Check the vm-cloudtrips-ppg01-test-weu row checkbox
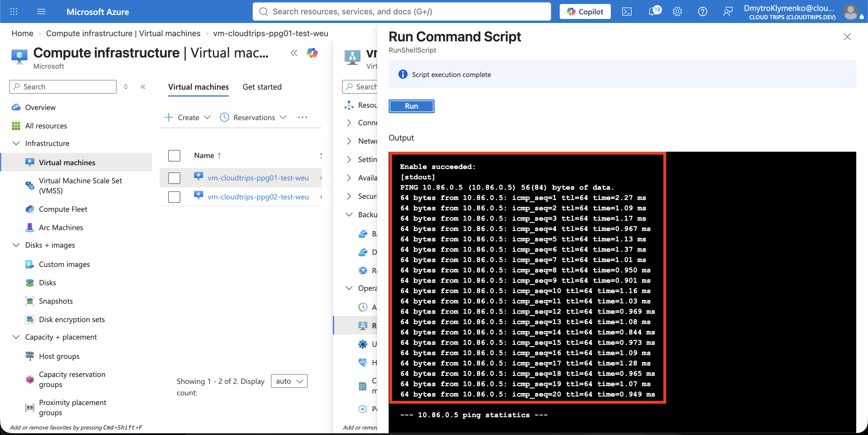 point(174,178)
